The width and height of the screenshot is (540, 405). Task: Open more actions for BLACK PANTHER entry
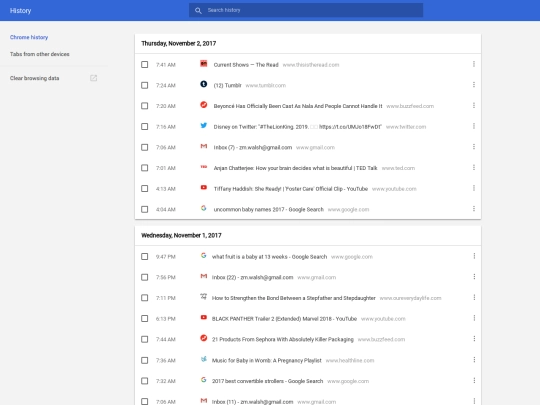coord(474,318)
